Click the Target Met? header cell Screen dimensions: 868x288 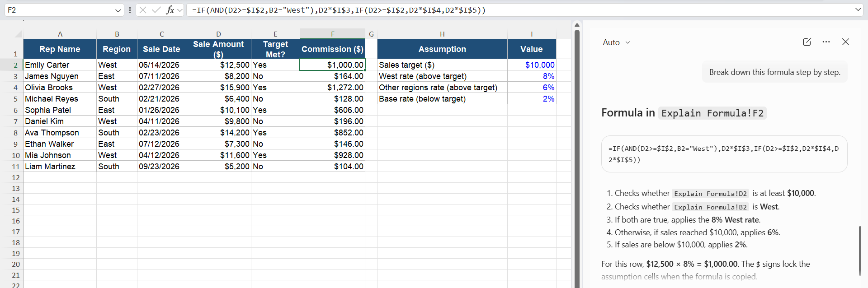tap(275, 49)
